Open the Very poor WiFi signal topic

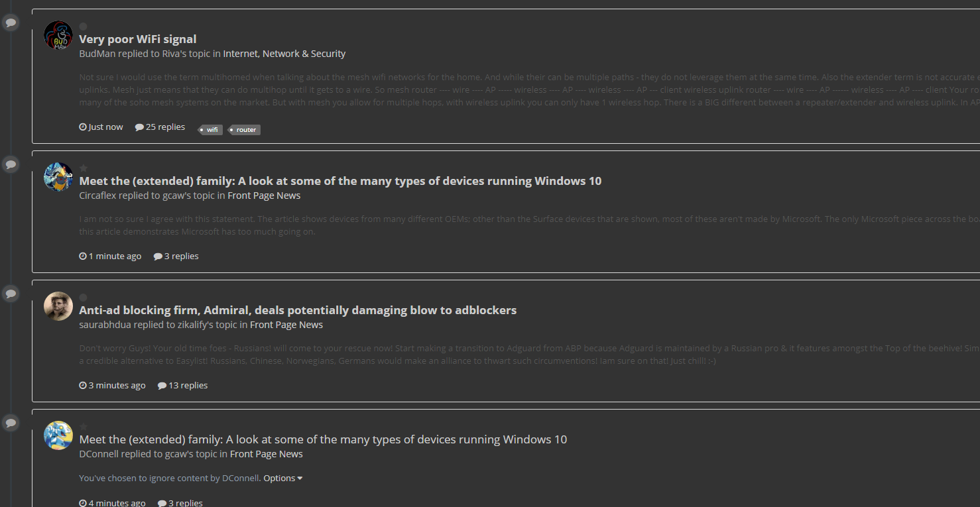(138, 39)
